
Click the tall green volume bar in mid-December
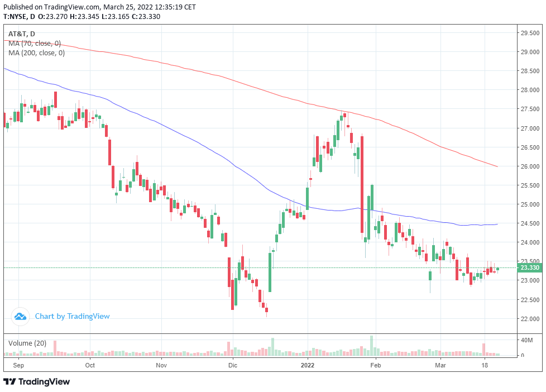tap(272, 347)
